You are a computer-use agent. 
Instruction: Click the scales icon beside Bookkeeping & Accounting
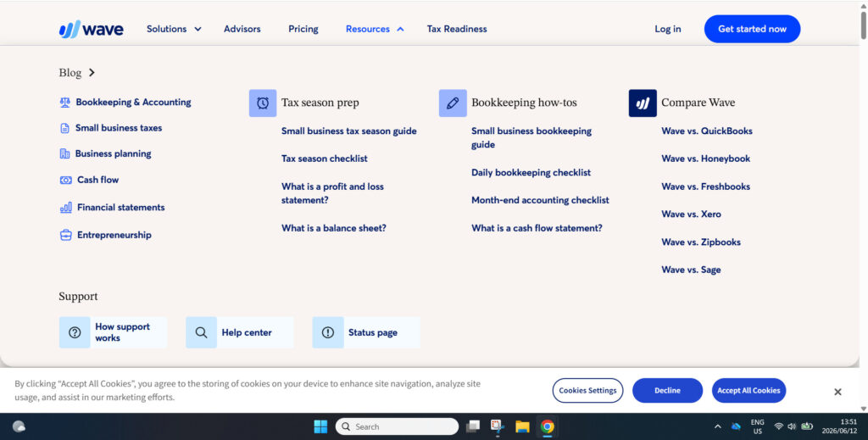pyautogui.click(x=64, y=102)
